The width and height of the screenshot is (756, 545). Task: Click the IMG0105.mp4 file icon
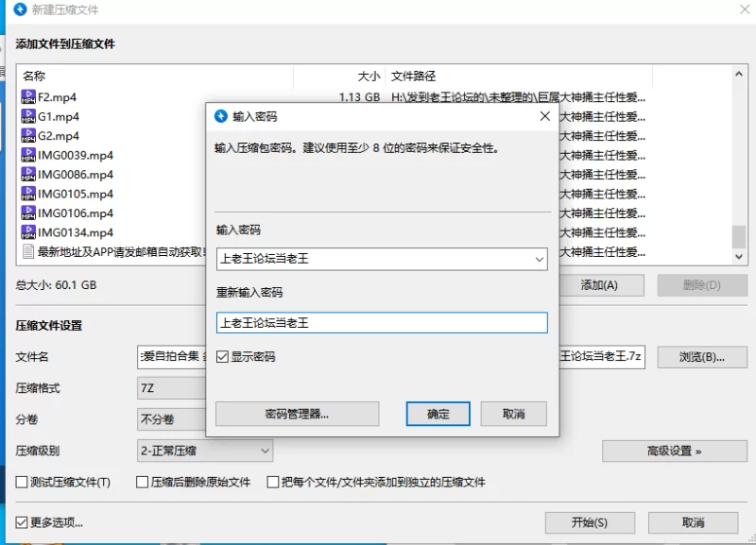click(28, 194)
